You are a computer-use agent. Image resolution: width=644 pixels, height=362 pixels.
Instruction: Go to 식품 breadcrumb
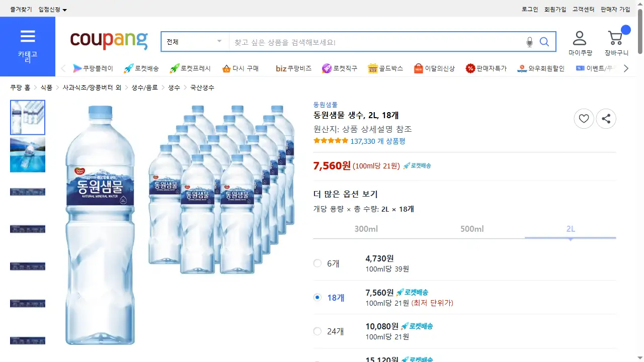[x=46, y=87]
